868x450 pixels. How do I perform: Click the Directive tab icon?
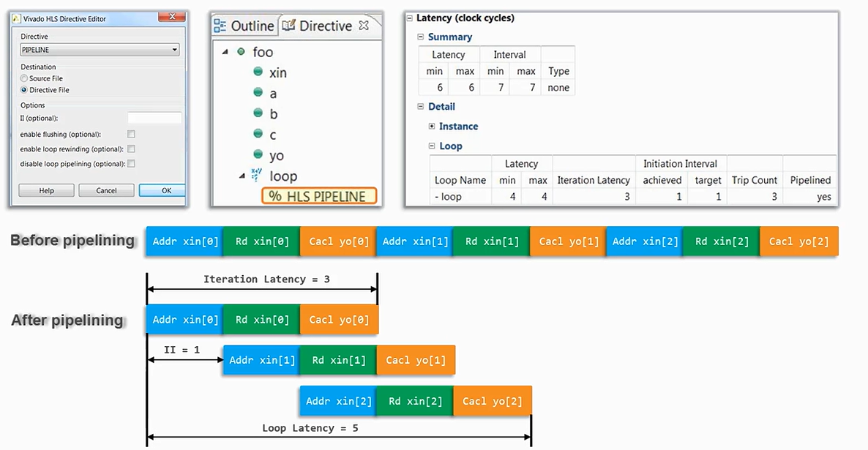click(288, 26)
